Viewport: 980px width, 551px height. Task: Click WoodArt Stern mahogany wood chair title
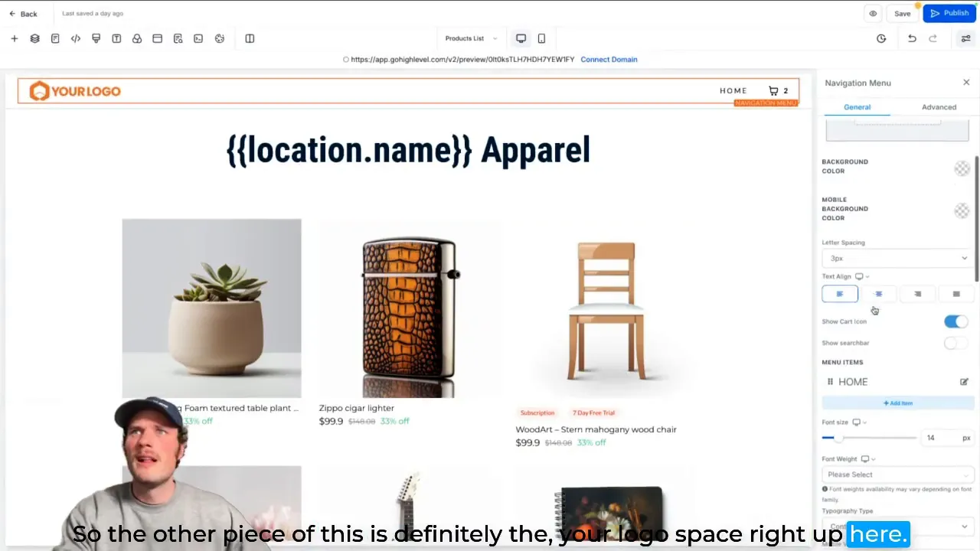[x=596, y=429]
